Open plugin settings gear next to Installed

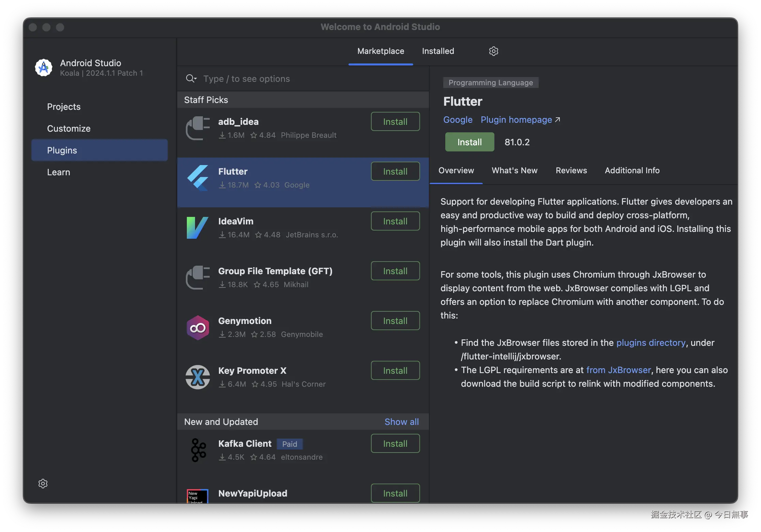[x=493, y=51]
